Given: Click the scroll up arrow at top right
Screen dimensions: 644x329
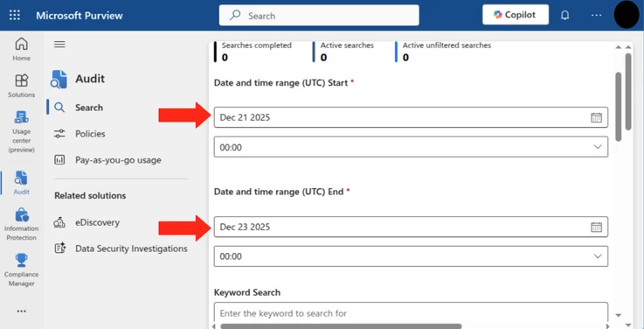Looking at the screenshot, I should (628, 47).
